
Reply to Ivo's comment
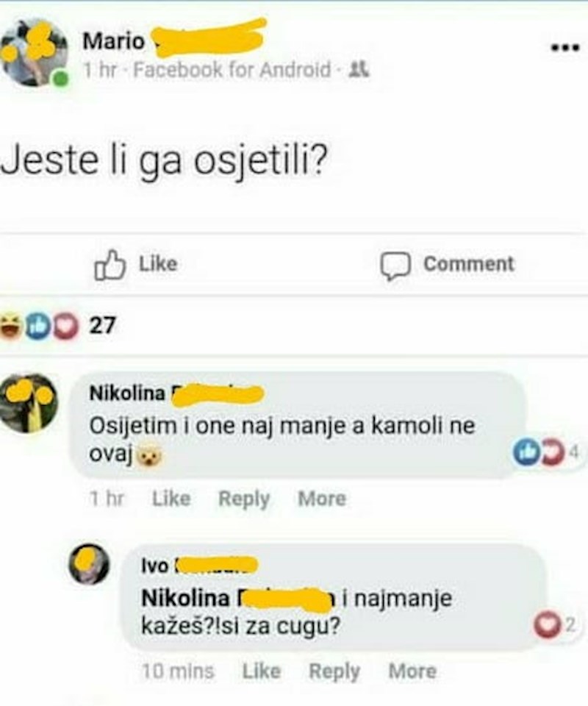pos(334,671)
